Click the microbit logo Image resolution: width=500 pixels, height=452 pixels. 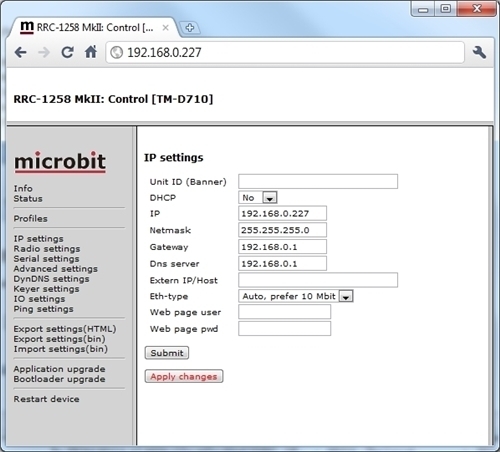(60, 162)
